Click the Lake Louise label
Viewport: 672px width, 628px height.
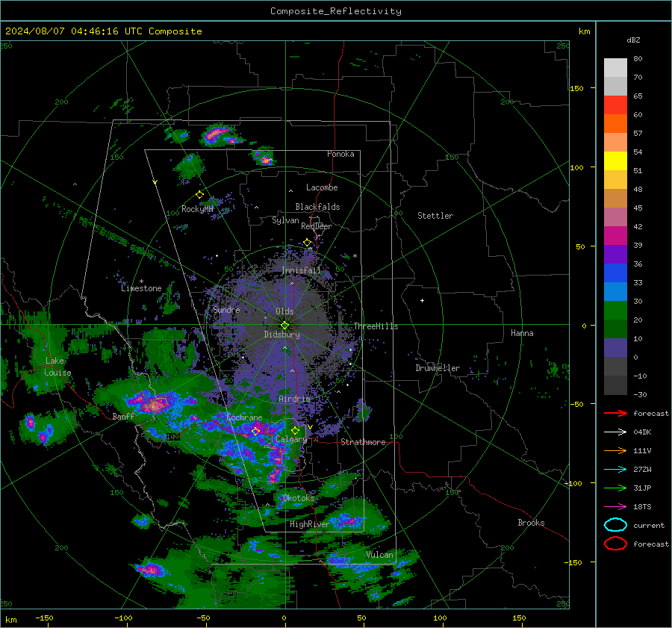[57, 367]
